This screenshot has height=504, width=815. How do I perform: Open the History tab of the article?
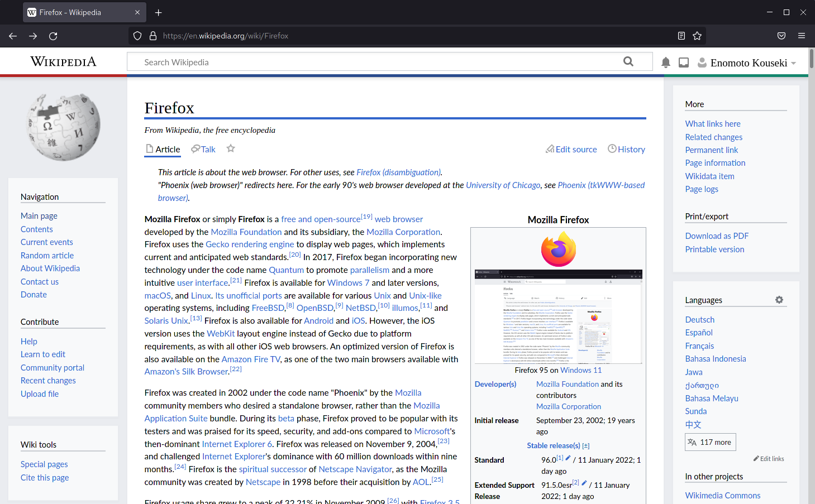[626, 150]
